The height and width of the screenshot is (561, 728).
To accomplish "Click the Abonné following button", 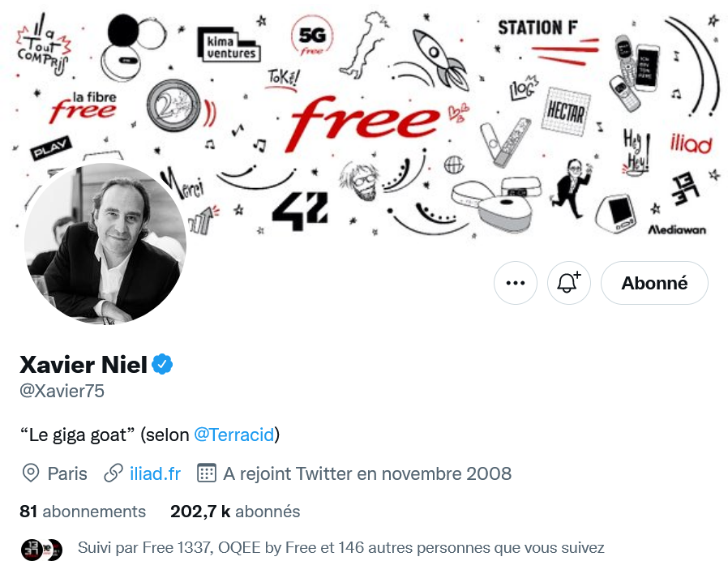I will pos(654,283).
